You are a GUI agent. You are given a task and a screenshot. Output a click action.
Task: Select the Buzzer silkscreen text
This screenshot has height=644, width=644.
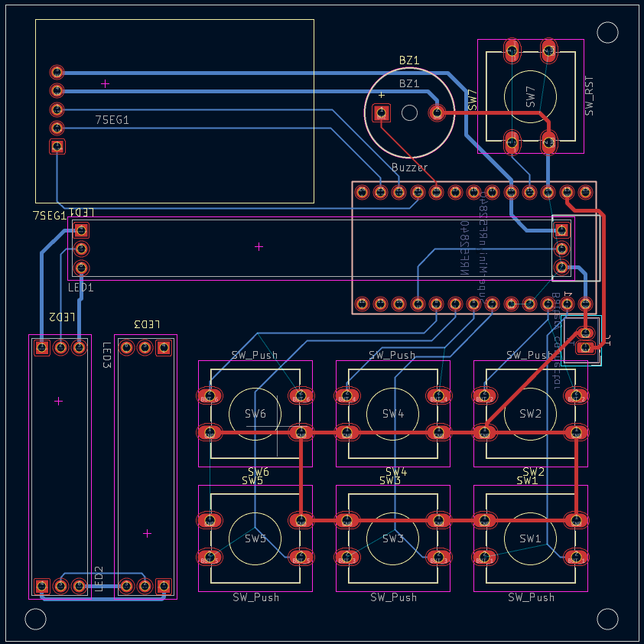tap(410, 166)
